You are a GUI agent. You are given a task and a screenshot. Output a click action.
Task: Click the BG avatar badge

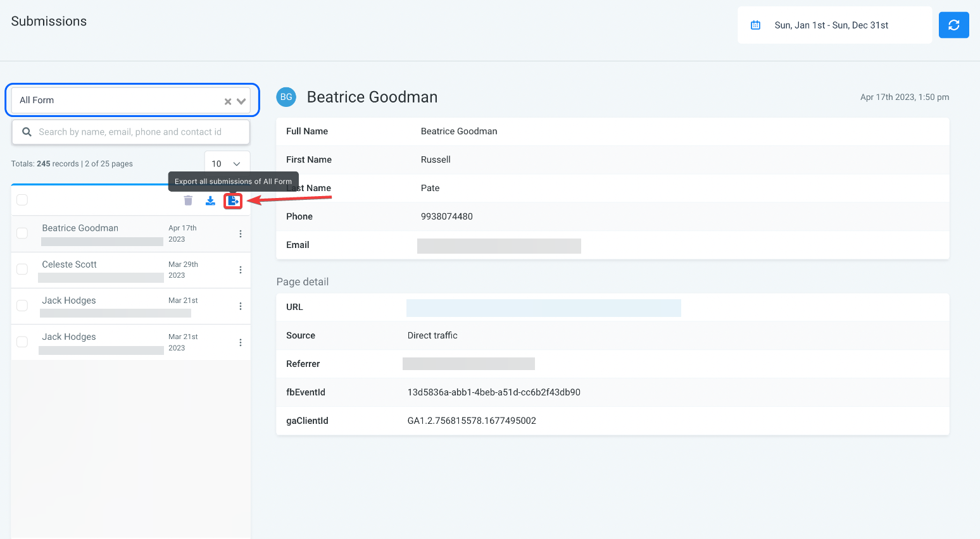(x=286, y=97)
